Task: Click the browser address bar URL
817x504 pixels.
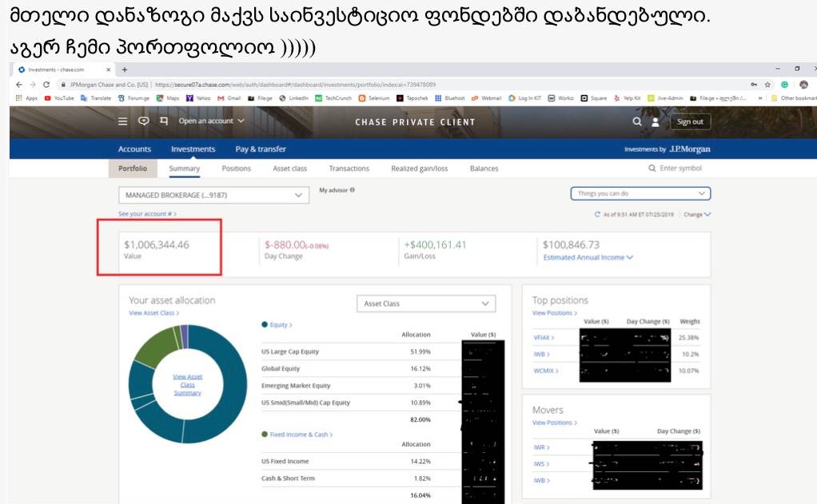Action: coord(295,85)
